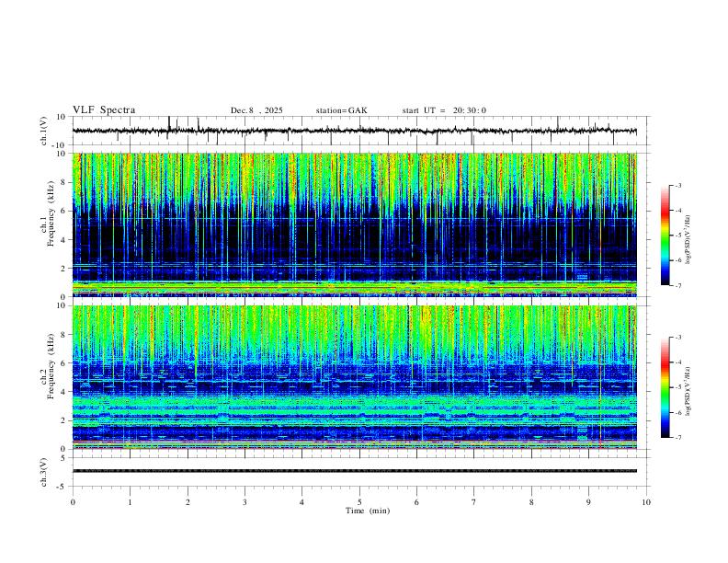Viewport: 728px width, 563px height.
Task: Click the '9' tick on time axis
Action: tap(588, 502)
